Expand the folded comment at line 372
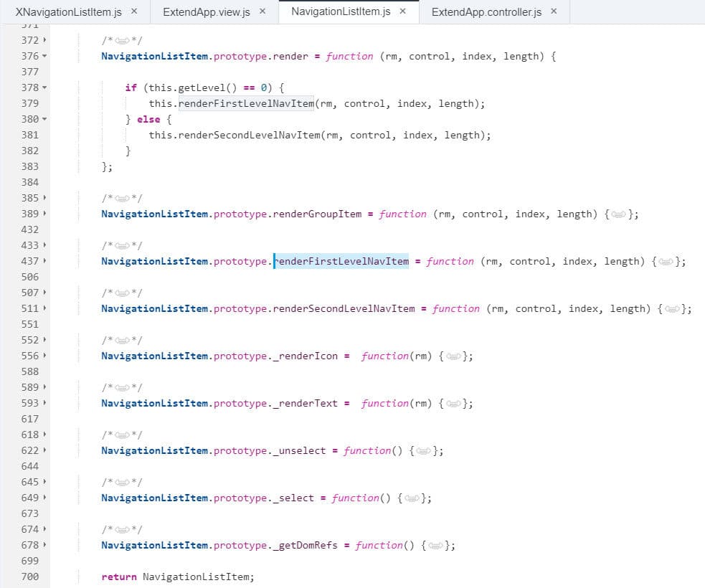The width and height of the screenshot is (705, 588). click(x=44, y=40)
